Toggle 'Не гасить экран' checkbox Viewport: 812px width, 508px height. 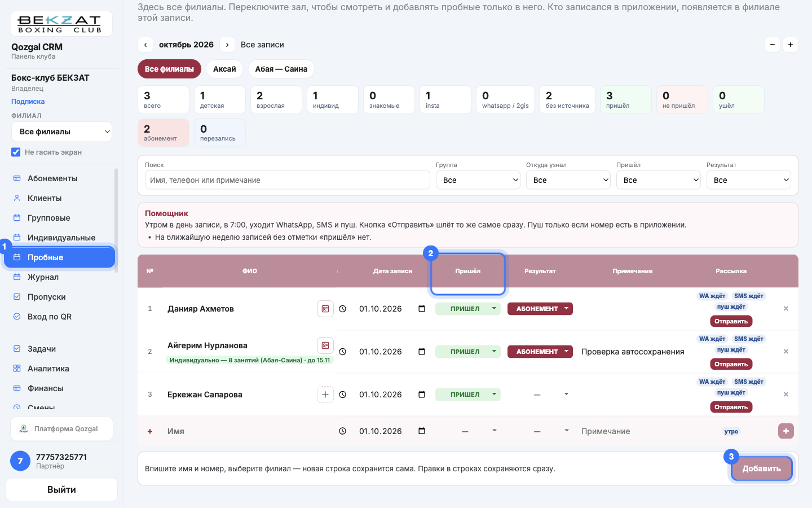click(16, 152)
